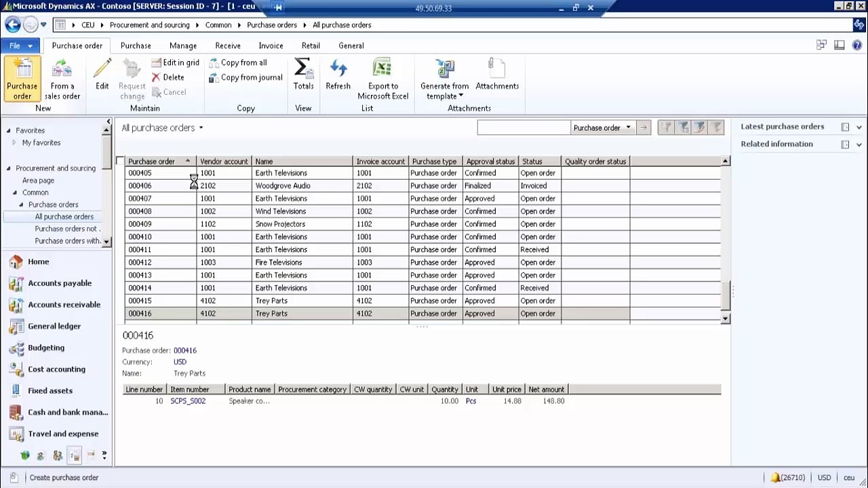Switch to the Retail tab

click(311, 45)
